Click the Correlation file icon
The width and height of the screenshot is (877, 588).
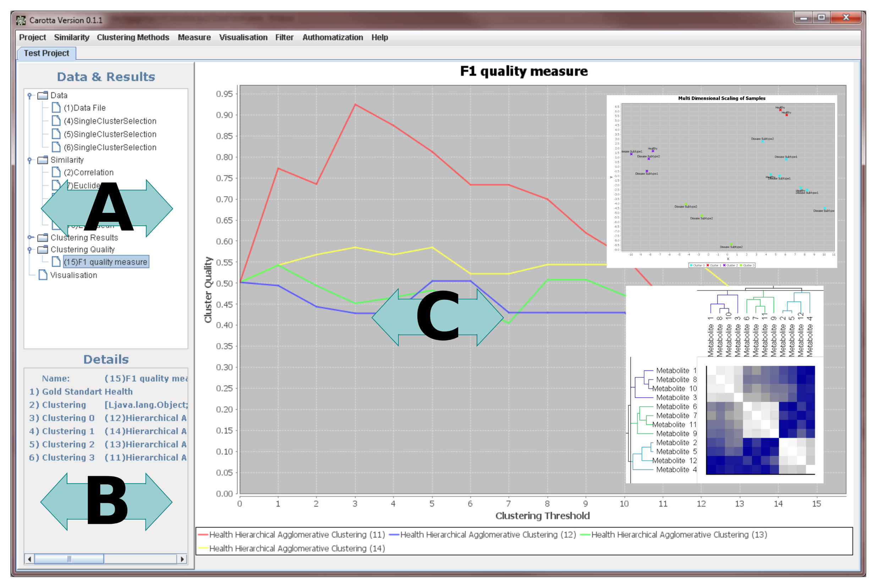coord(56,172)
